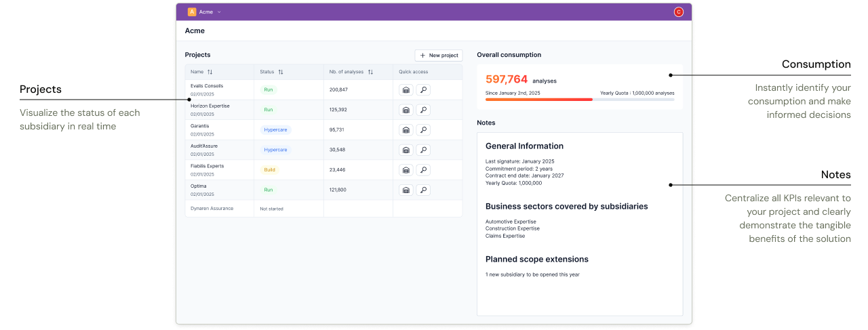This screenshot has width=868, height=330.
Task: Click the 125,392 analyses value
Action: 338,110
